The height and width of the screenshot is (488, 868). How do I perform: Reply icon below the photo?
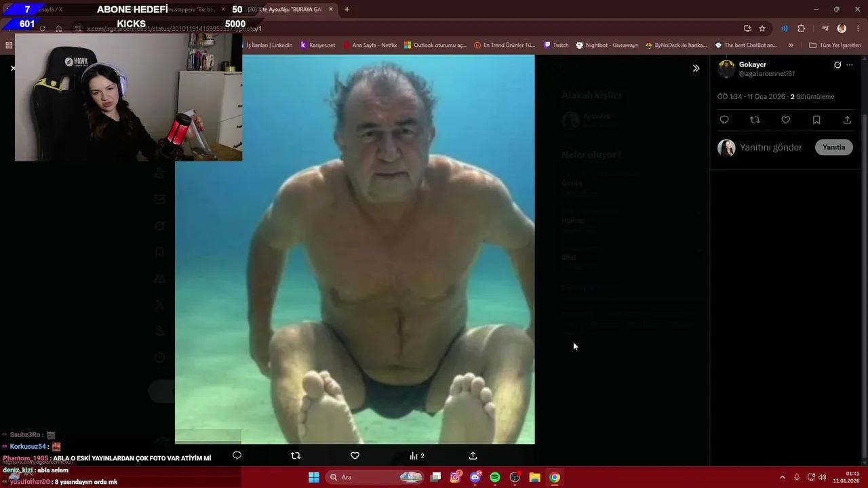point(237,455)
